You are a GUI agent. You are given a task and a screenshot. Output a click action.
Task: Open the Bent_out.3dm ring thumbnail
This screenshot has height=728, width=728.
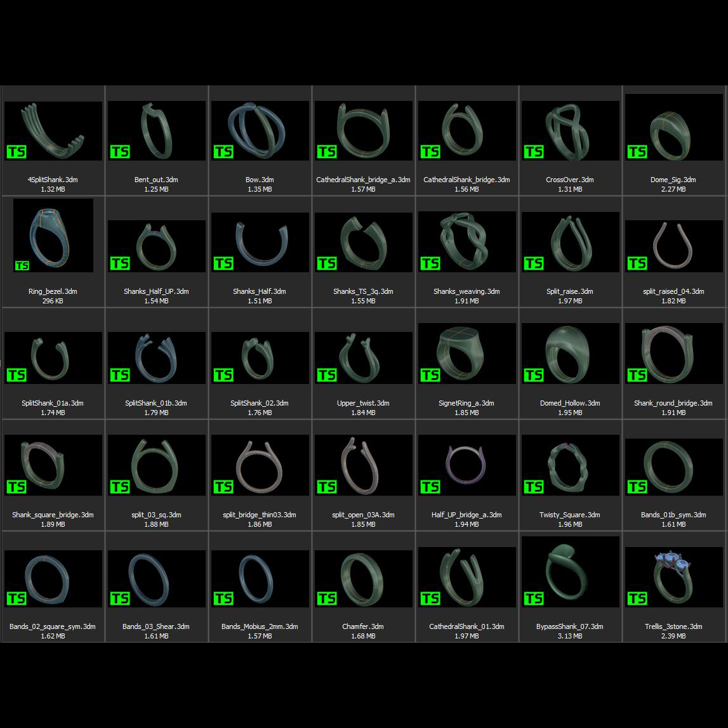[x=157, y=131]
